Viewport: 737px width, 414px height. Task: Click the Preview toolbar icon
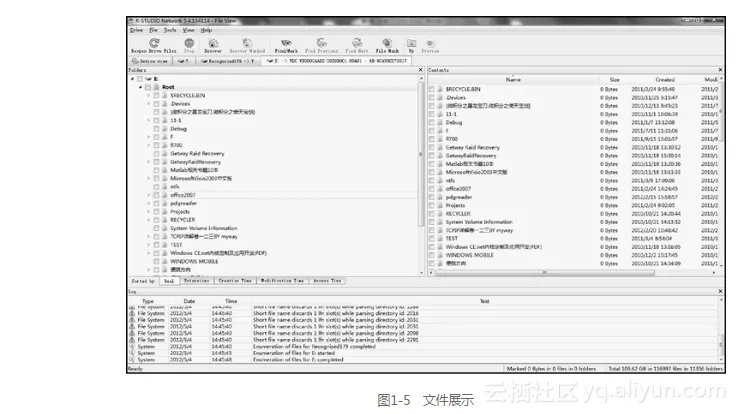tap(430, 43)
